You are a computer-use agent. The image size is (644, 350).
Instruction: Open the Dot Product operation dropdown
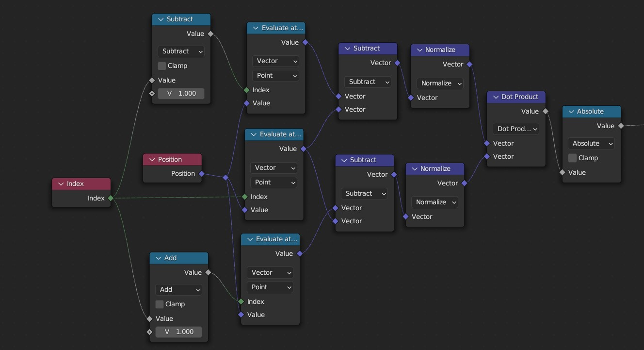click(x=516, y=129)
